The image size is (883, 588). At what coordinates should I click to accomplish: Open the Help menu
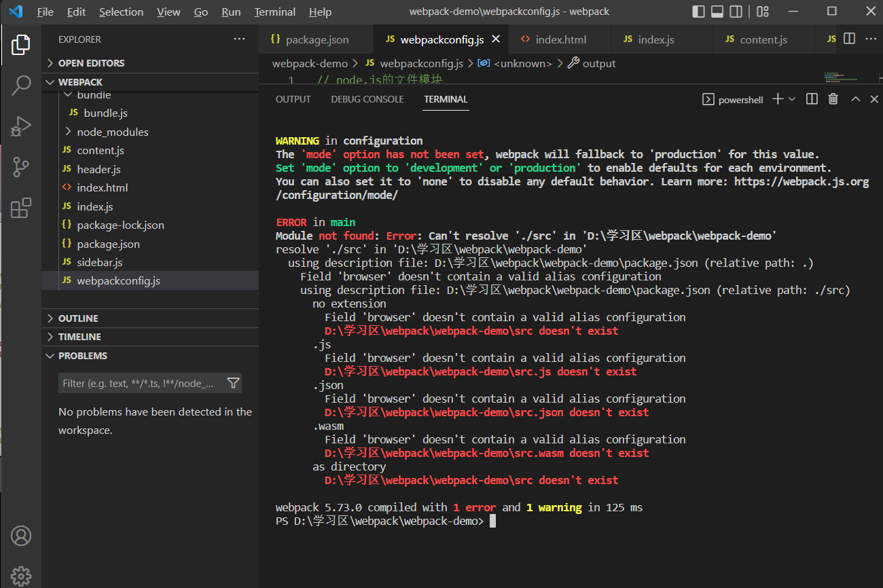pos(321,12)
